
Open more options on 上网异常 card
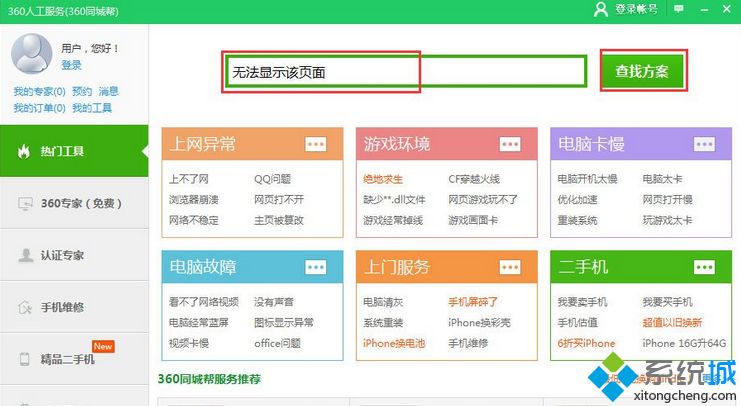point(315,144)
